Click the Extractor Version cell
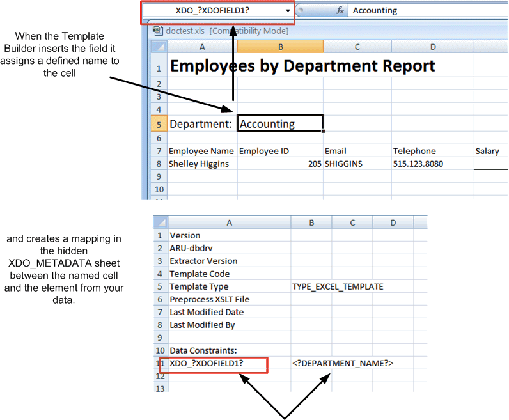 (x=230, y=261)
